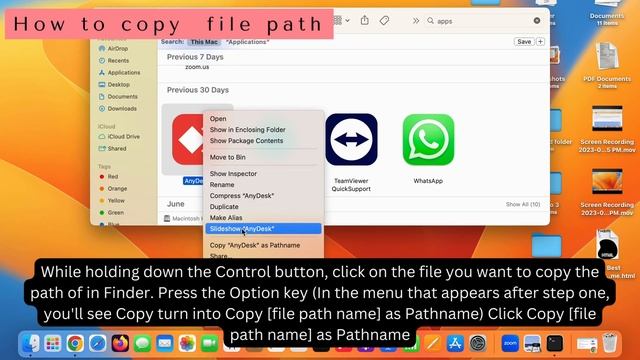Open iCloud Drive in the sidebar
Viewport: 640px width, 360px height.
[x=124, y=136]
